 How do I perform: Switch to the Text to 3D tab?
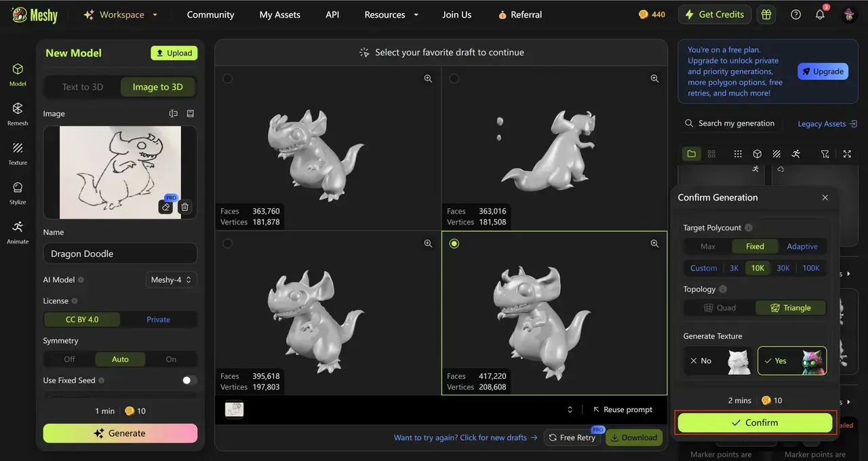tap(83, 87)
